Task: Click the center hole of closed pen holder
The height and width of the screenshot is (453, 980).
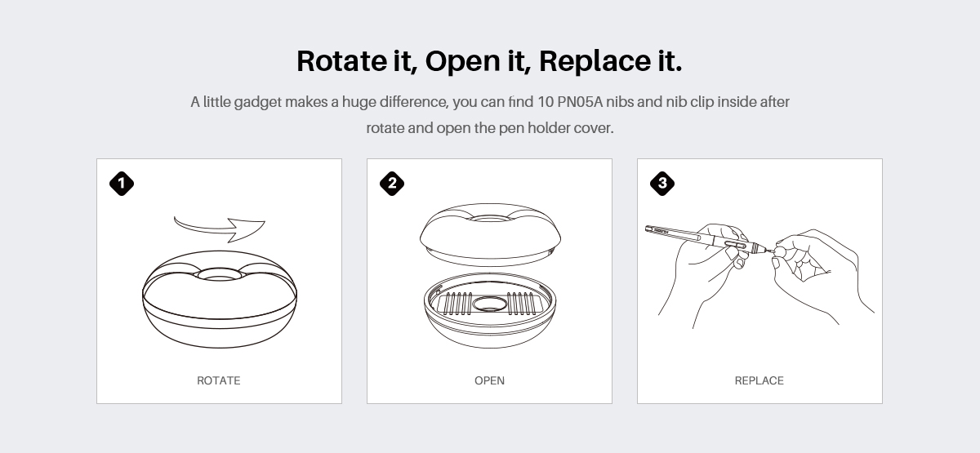Action: [x=219, y=275]
